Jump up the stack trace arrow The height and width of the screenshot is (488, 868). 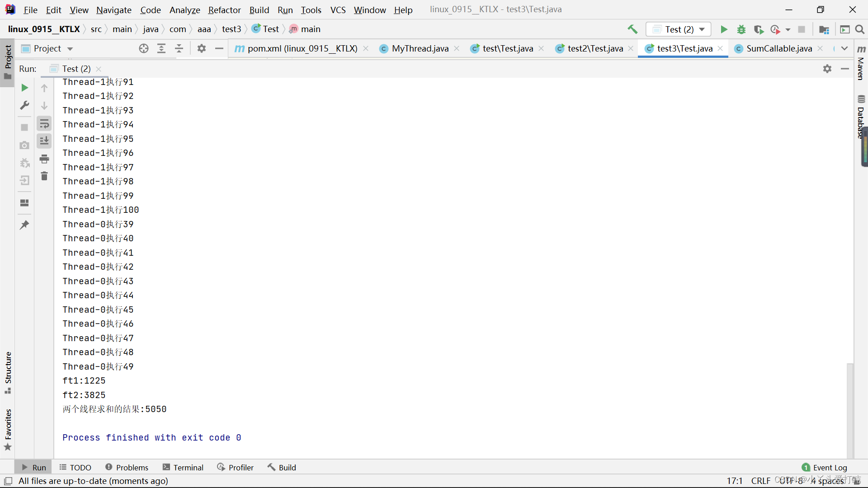coord(44,88)
